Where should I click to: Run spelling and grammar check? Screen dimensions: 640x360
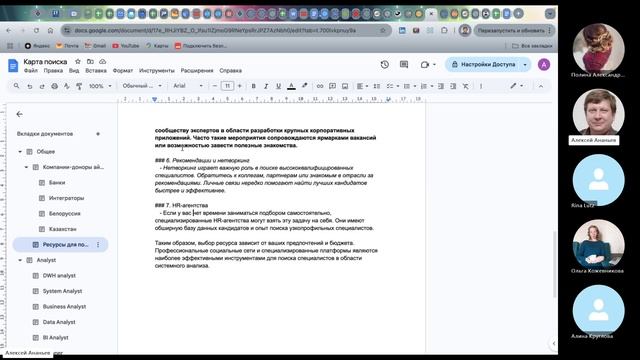[x=67, y=86]
